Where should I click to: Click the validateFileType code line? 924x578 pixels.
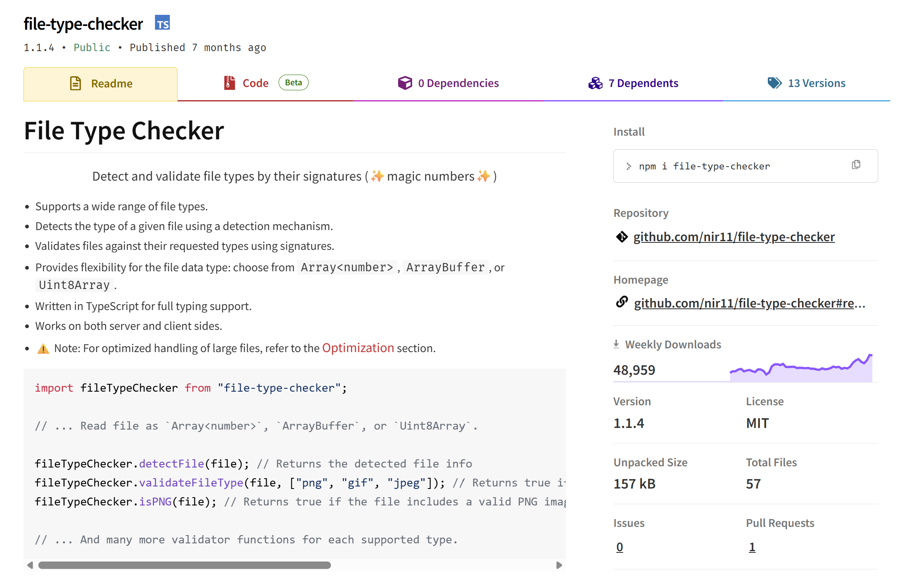(x=300, y=483)
